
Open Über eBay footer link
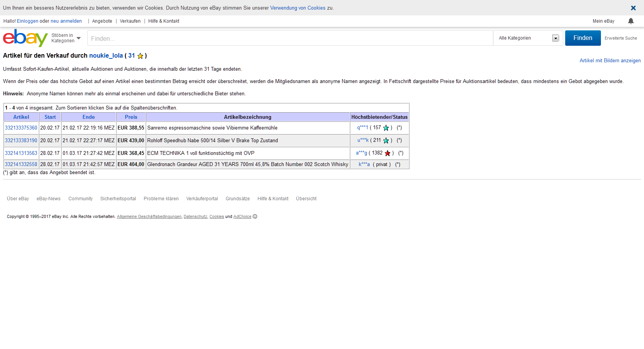[x=18, y=199]
